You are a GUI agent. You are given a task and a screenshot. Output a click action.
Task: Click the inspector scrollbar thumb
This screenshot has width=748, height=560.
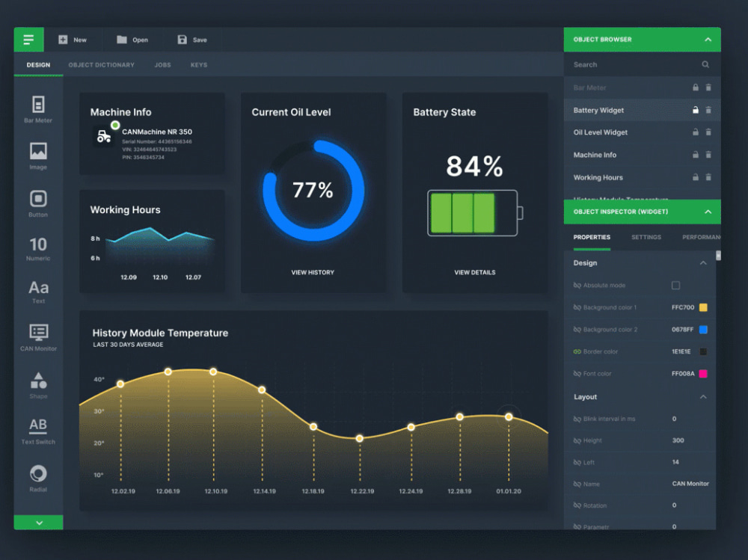718,256
